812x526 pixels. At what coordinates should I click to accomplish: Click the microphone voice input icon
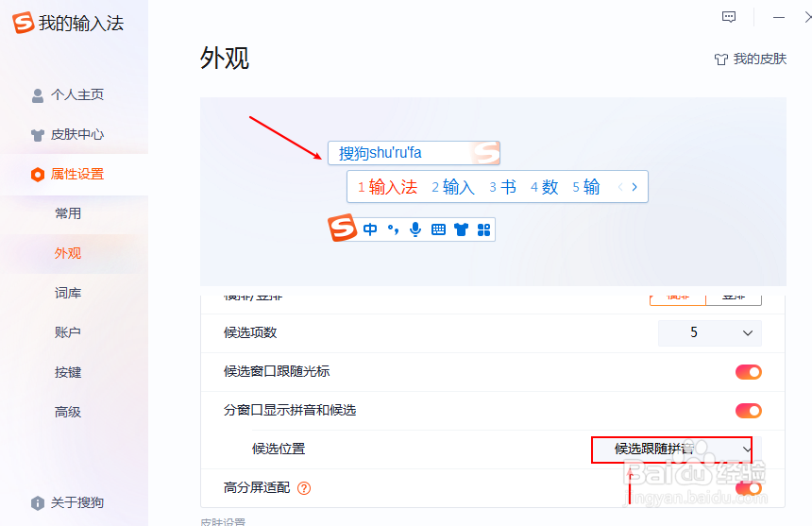[415, 229]
